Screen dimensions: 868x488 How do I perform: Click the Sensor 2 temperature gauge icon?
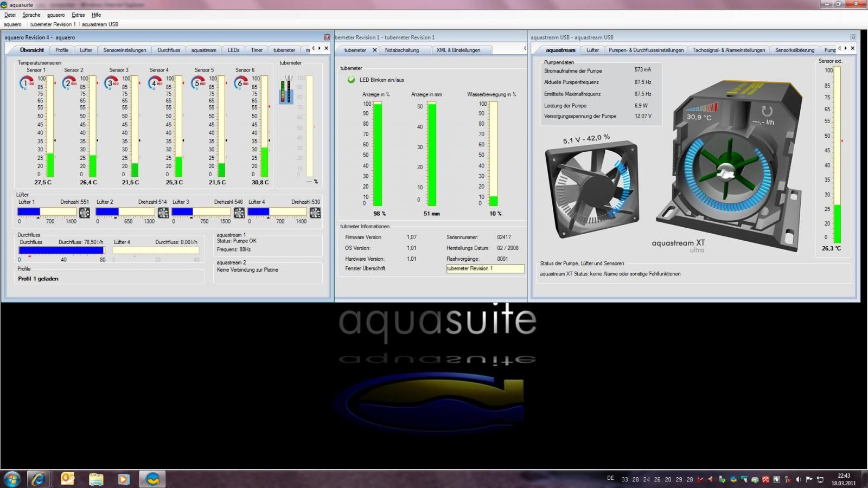pos(69,83)
